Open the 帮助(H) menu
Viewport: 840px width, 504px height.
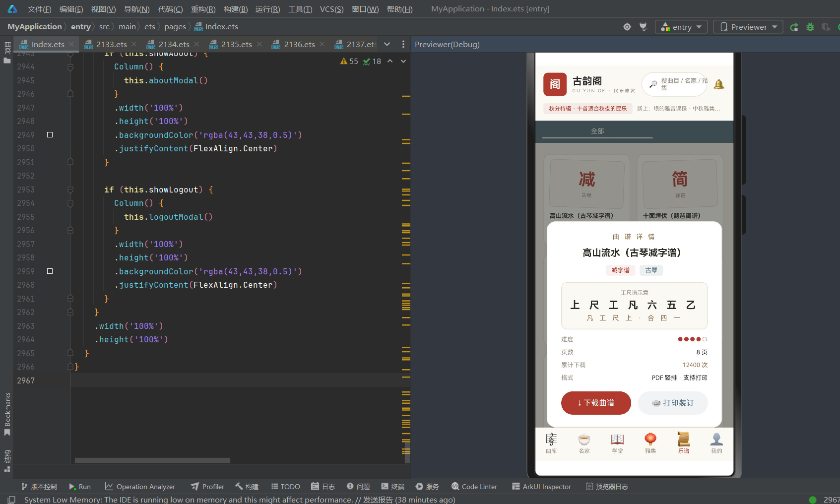(399, 9)
